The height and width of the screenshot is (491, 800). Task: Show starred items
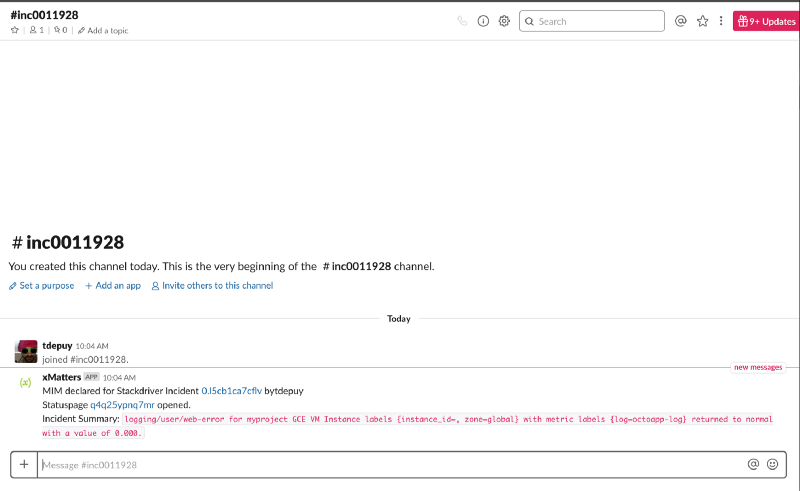click(703, 21)
